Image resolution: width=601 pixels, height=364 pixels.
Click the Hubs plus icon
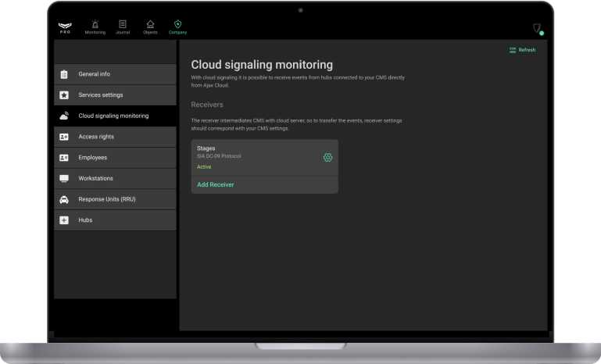(x=64, y=220)
